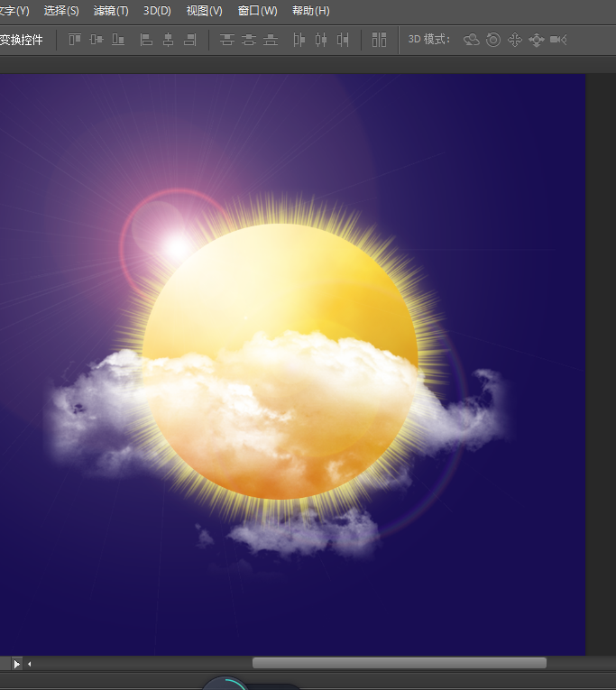Select the 3D rotate object mode
Image resolution: width=616 pixels, height=690 pixels.
coord(471,40)
